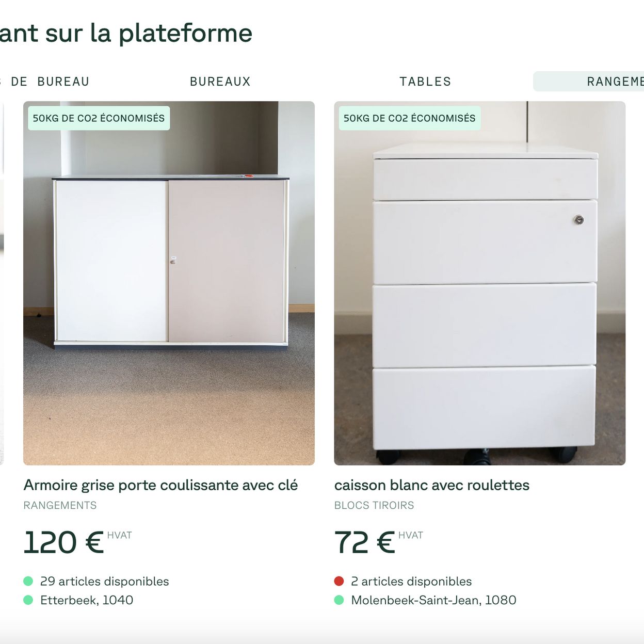Click green dot beside 29 articles disponibles
Screen dimensions: 644x644
28,581
